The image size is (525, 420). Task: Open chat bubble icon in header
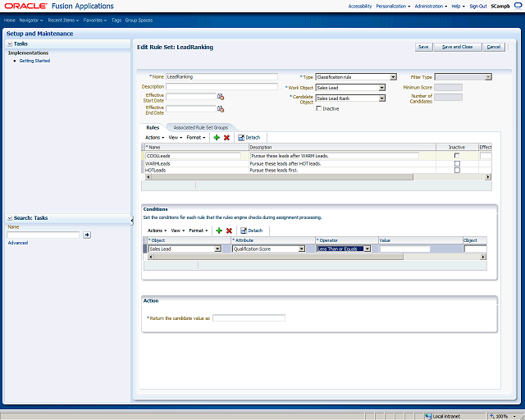point(518,6)
